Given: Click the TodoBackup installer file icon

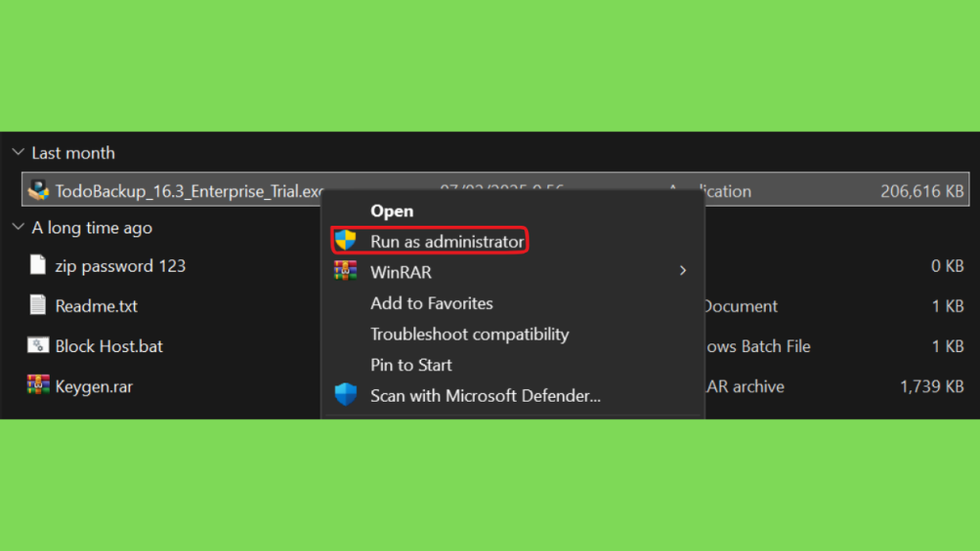Looking at the screenshot, I should pos(38,190).
